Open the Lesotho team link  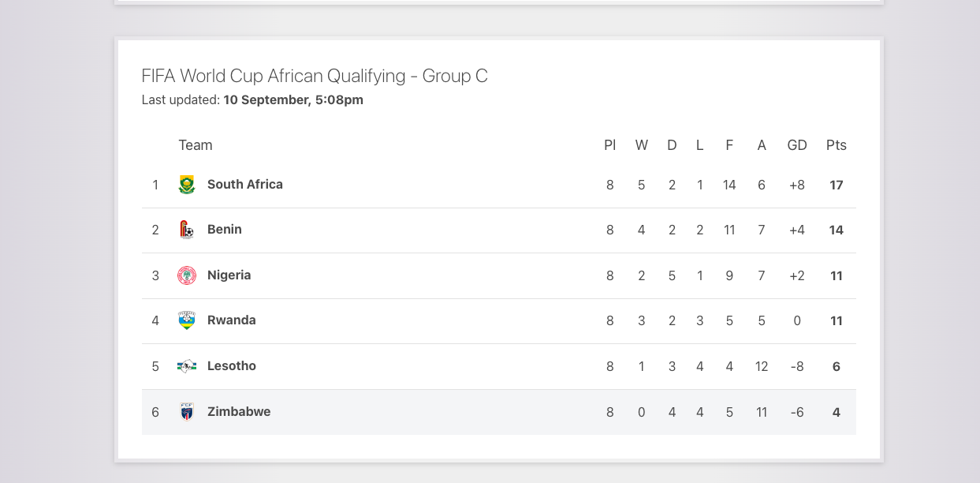[x=232, y=365]
